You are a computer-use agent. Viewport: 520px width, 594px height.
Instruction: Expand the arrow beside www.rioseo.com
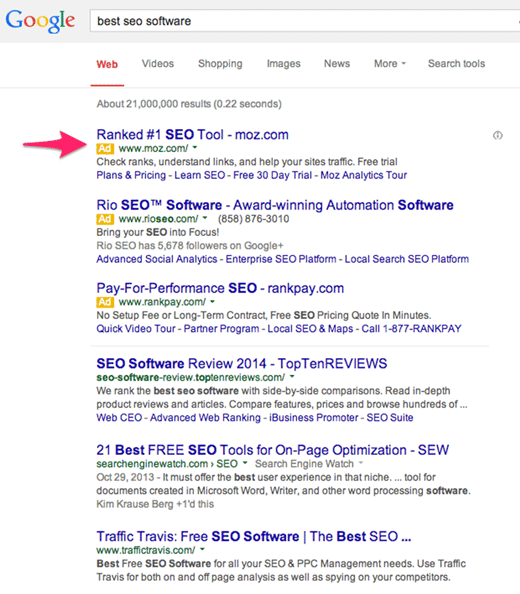205,218
